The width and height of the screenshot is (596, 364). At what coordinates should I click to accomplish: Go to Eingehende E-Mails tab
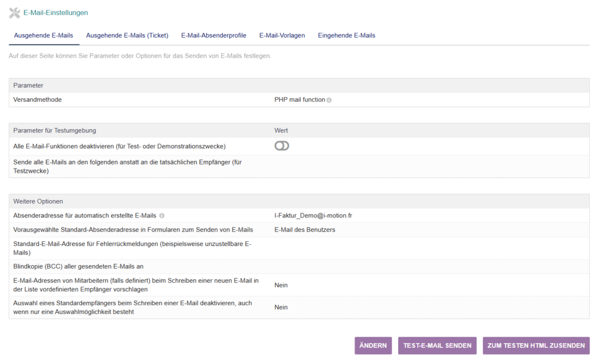click(347, 35)
